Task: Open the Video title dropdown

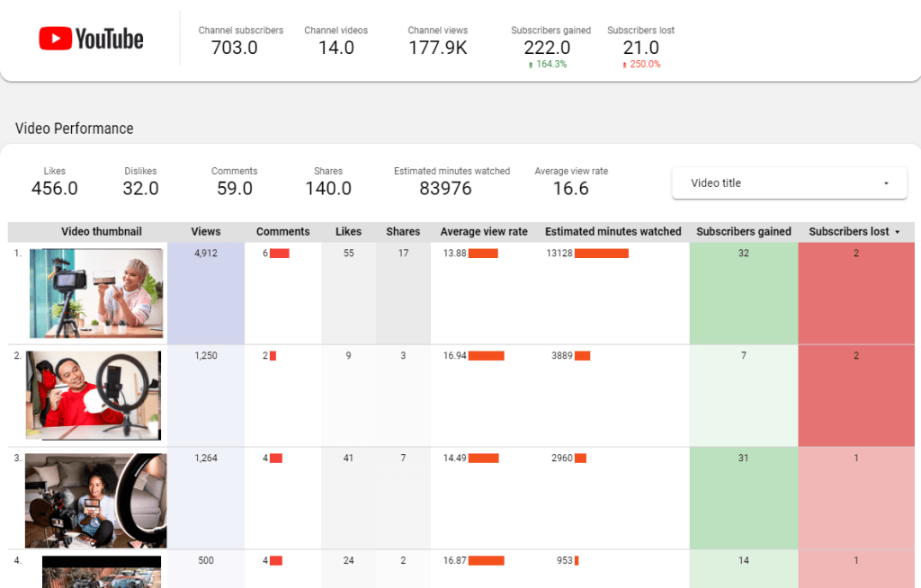Action: coord(789,183)
